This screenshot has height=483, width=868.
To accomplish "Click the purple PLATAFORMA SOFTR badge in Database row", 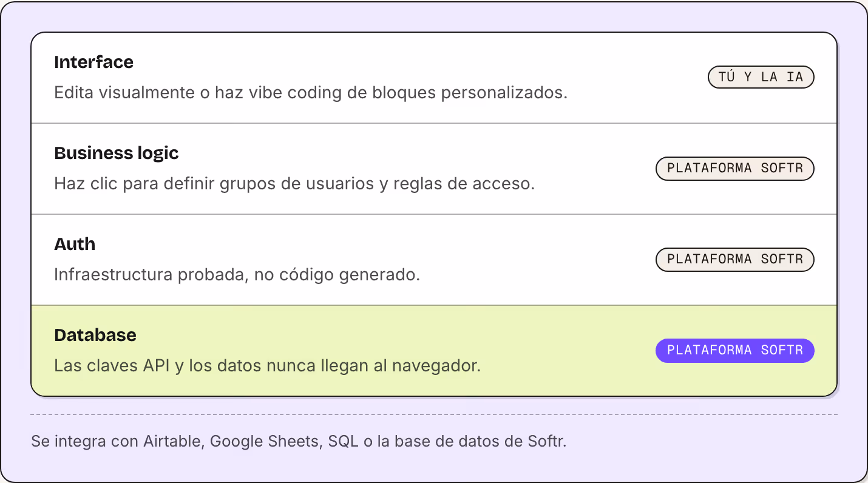I will [x=734, y=350].
